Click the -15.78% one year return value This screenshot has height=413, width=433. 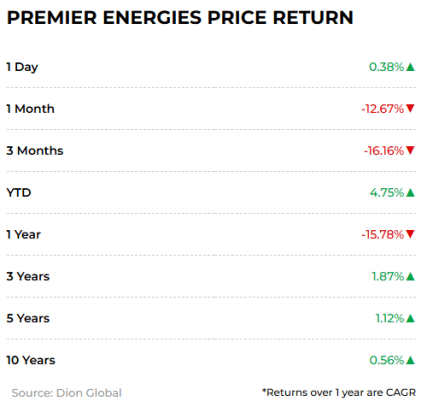pyautogui.click(x=383, y=234)
